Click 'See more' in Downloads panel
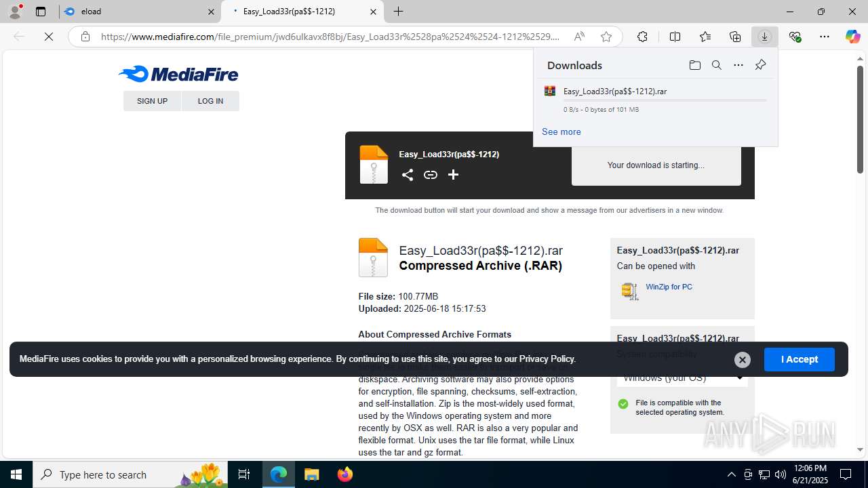This screenshot has height=488, width=868. 561,131
